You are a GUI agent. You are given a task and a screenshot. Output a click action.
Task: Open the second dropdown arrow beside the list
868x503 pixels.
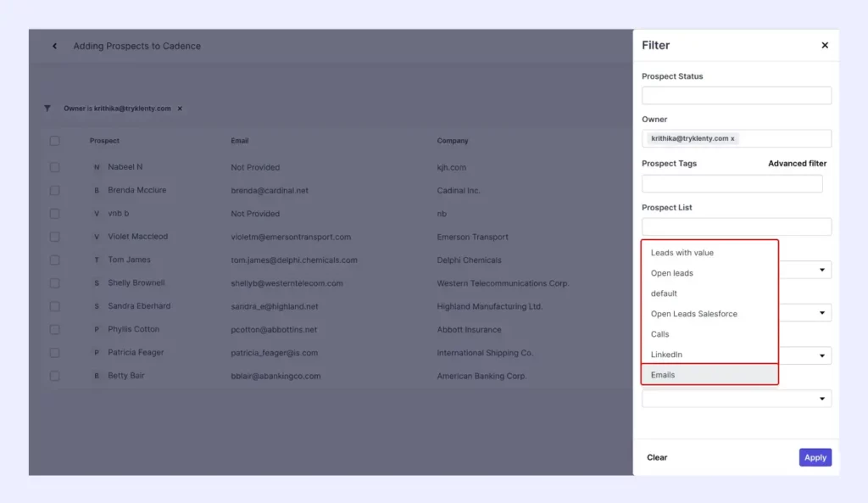[x=822, y=313]
